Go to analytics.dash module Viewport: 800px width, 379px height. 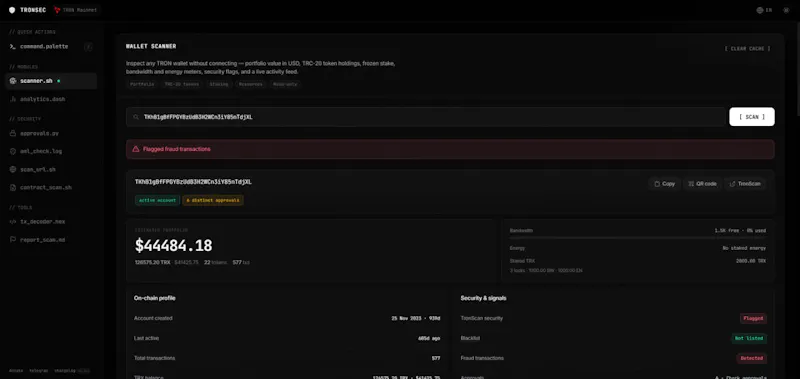(43, 99)
